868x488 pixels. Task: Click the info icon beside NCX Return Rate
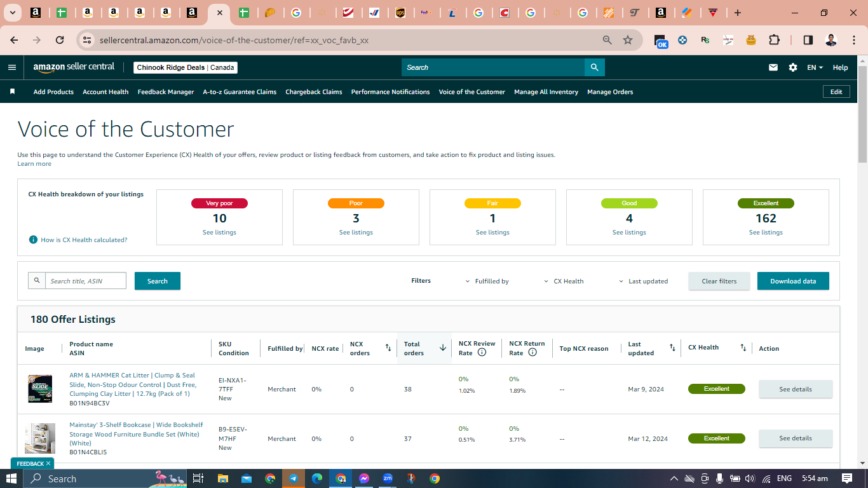tap(532, 353)
